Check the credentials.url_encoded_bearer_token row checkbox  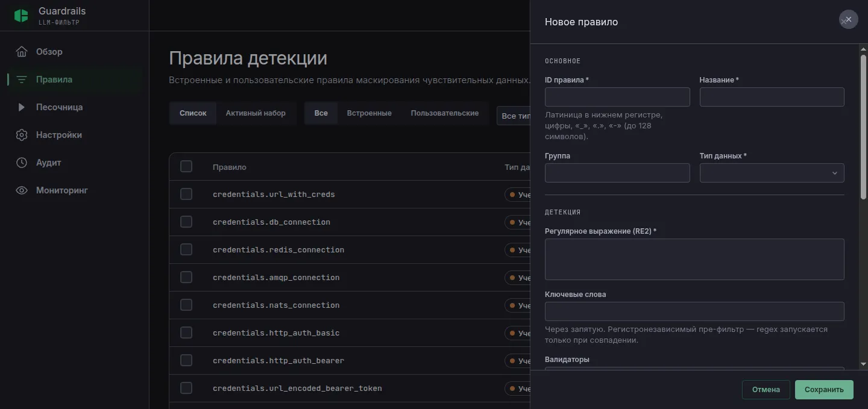[x=186, y=388]
